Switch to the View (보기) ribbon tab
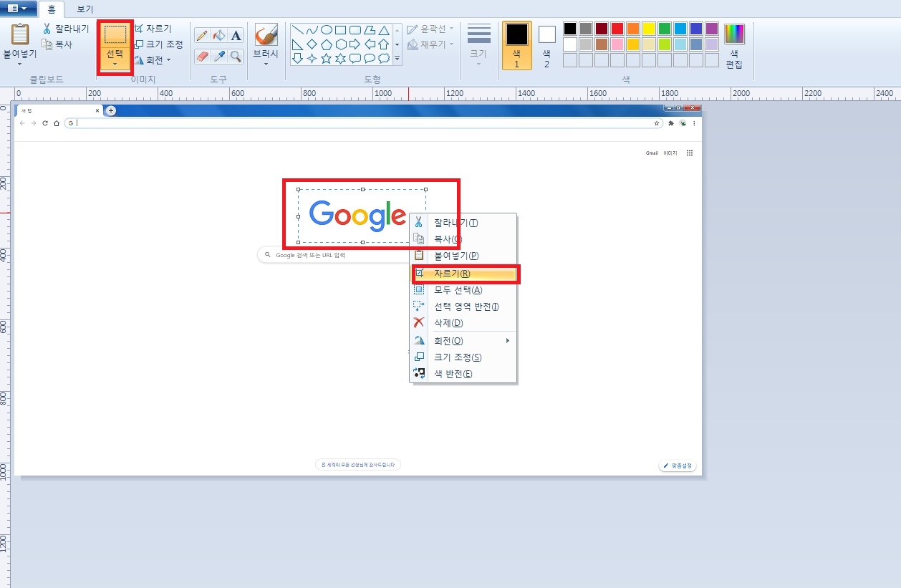The height and width of the screenshot is (588, 901). 85,9
